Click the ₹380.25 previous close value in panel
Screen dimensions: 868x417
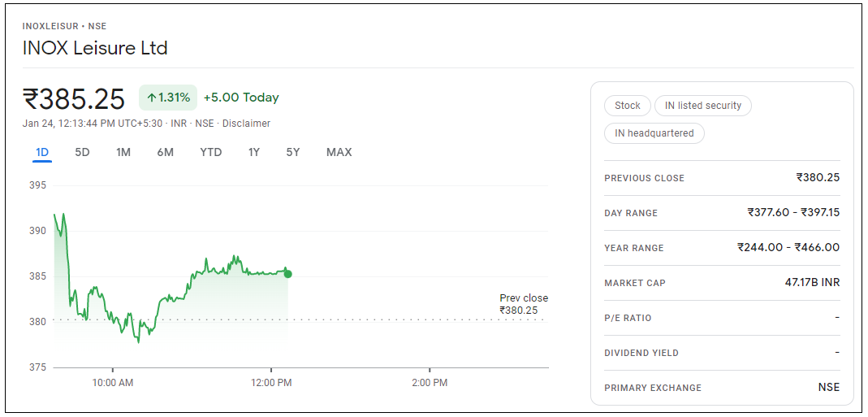click(x=818, y=177)
